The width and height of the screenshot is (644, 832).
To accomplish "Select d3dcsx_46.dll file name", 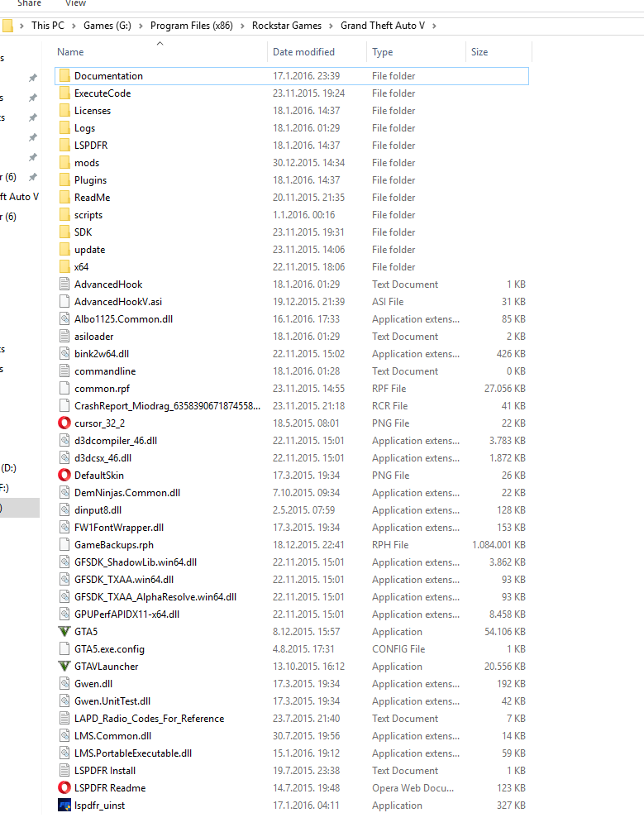I will (103, 458).
